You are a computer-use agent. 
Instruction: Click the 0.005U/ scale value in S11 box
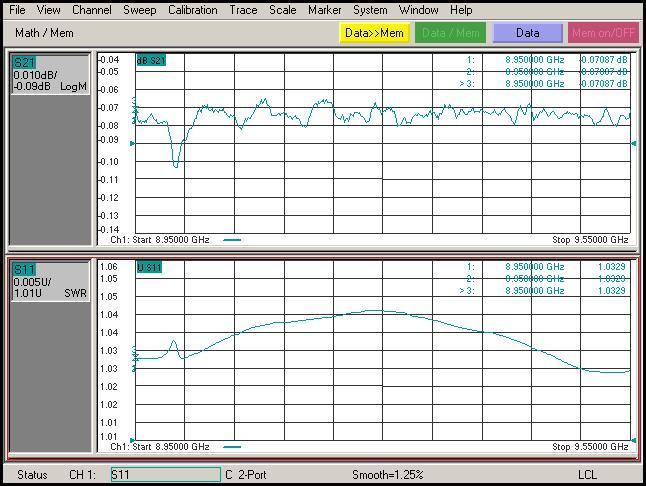[32, 282]
